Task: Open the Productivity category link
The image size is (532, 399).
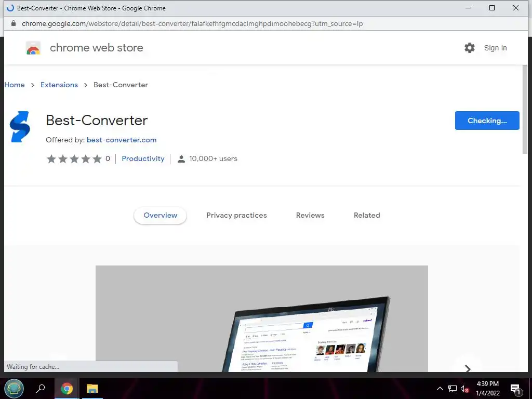Action: (143, 159)
